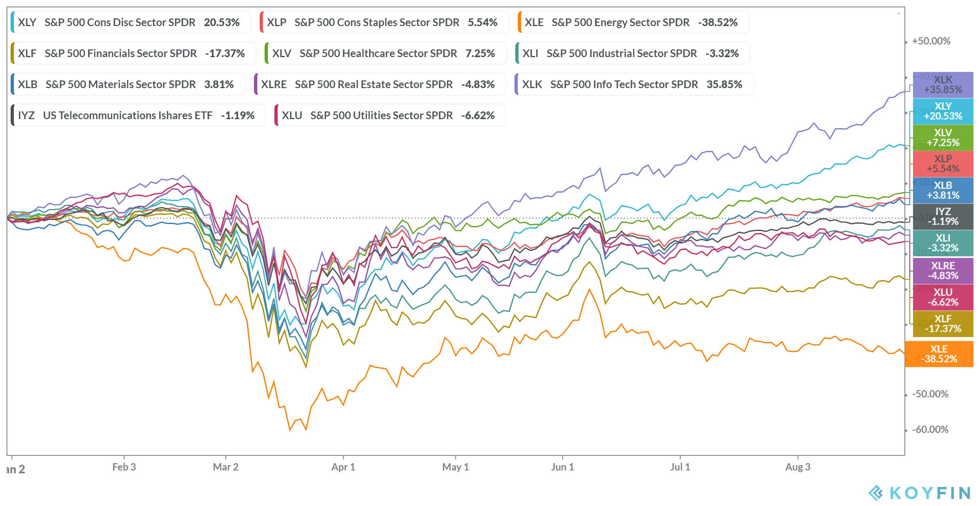Click the Koyfin logo

click(x=919, y=493)
